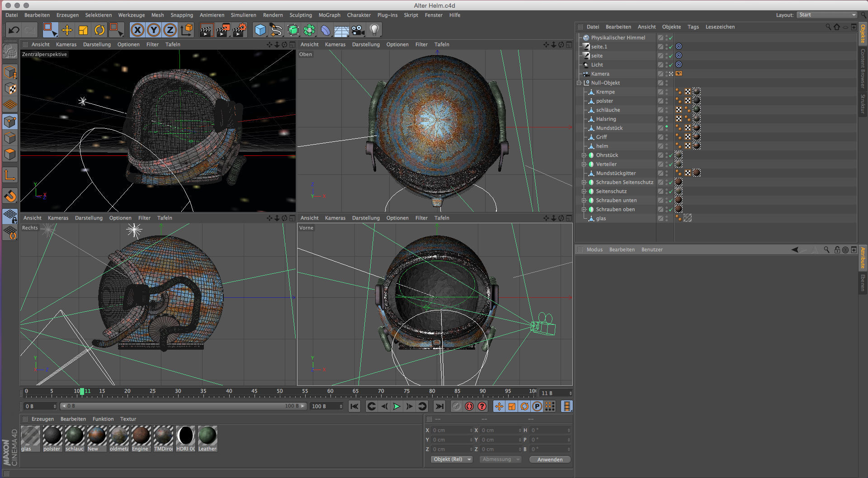Open render settings clapperboard with gear
The width and height of the screenshot is (868, 478).
tap(239, 30)
